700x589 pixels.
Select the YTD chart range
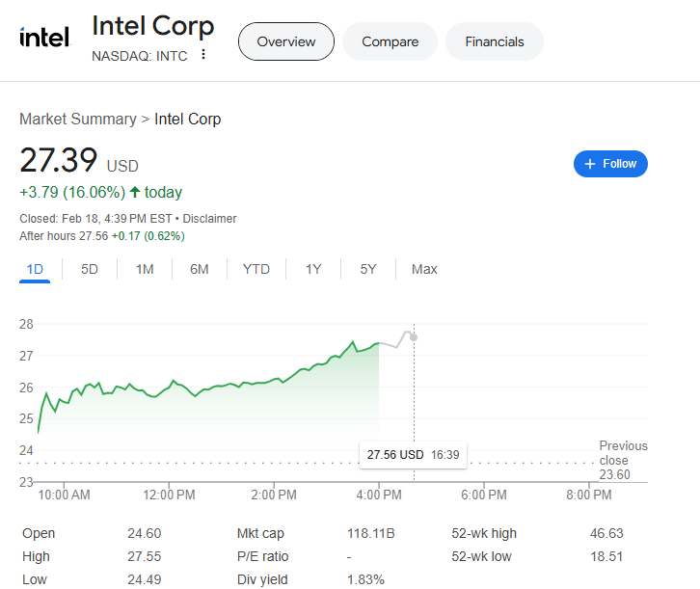click(256, 269)
